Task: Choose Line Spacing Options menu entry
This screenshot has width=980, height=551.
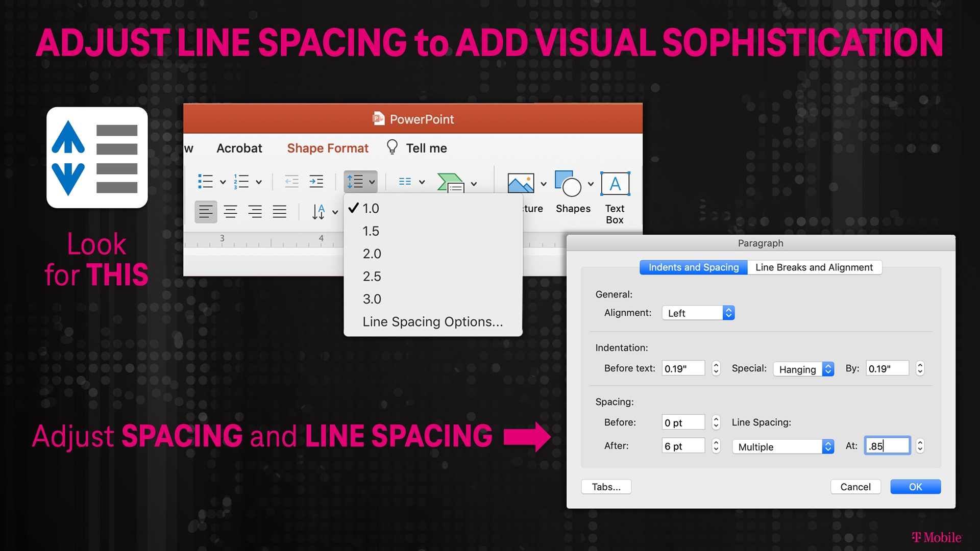Action: tap(432, 322)
